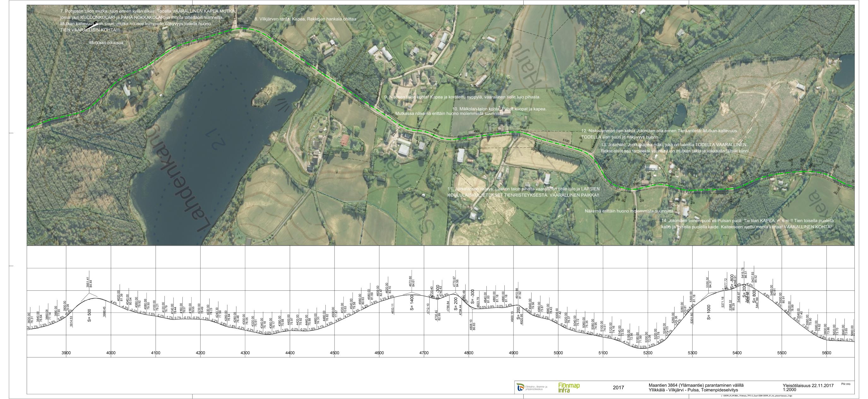
Task: Click station label 3900 on the profile axis
Action: click(66, 353)
